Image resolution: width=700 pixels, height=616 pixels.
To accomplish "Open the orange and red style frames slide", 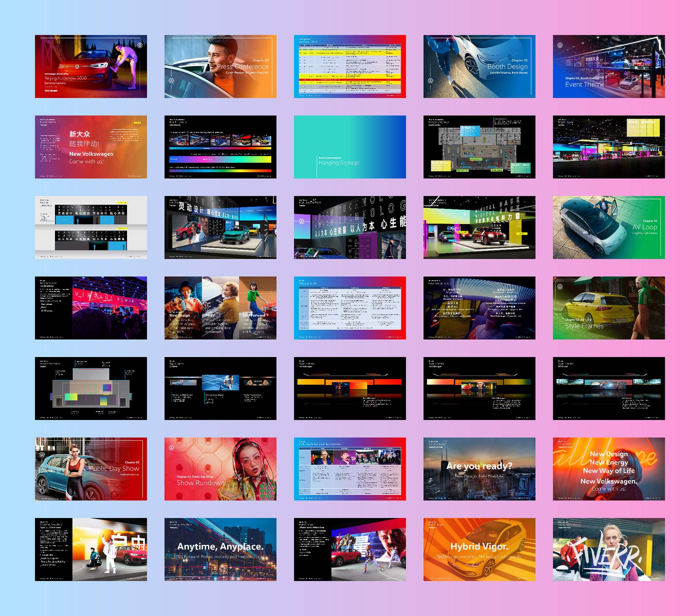I will coord(350,389).
